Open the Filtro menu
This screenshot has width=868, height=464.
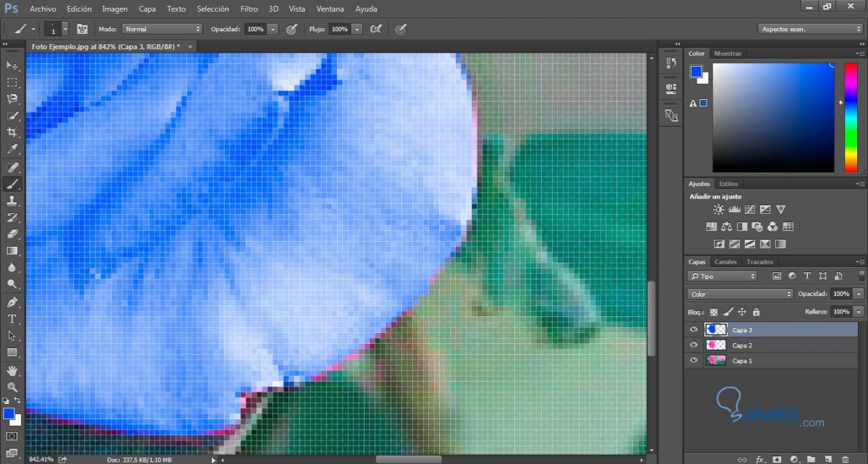coord(249,9)
